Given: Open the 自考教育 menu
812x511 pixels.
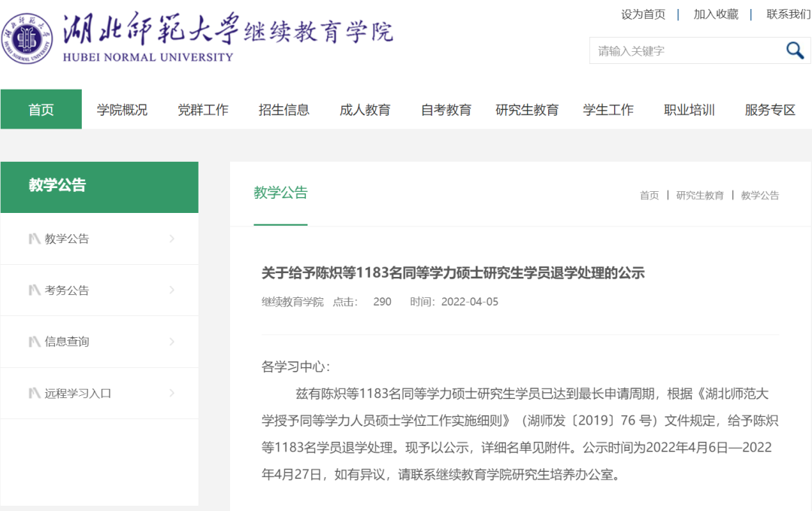Looking at the screenshot, I should pyautogui.click(x=446, y=109).
